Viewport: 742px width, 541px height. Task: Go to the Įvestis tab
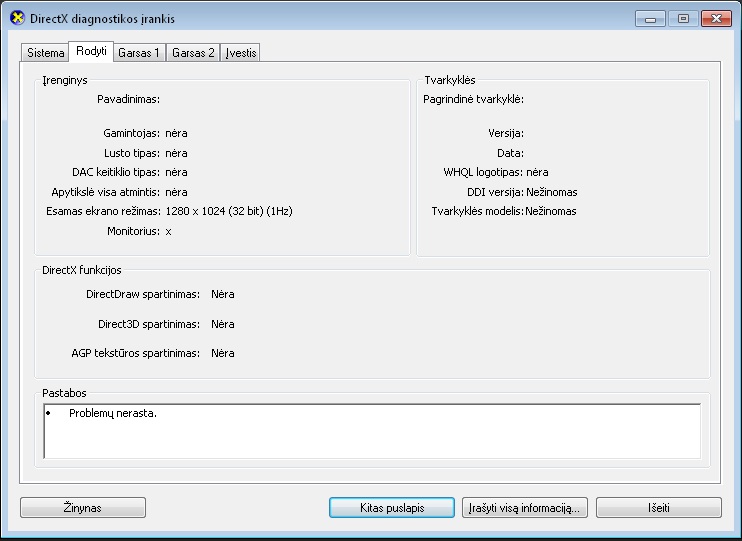[240, 53]
